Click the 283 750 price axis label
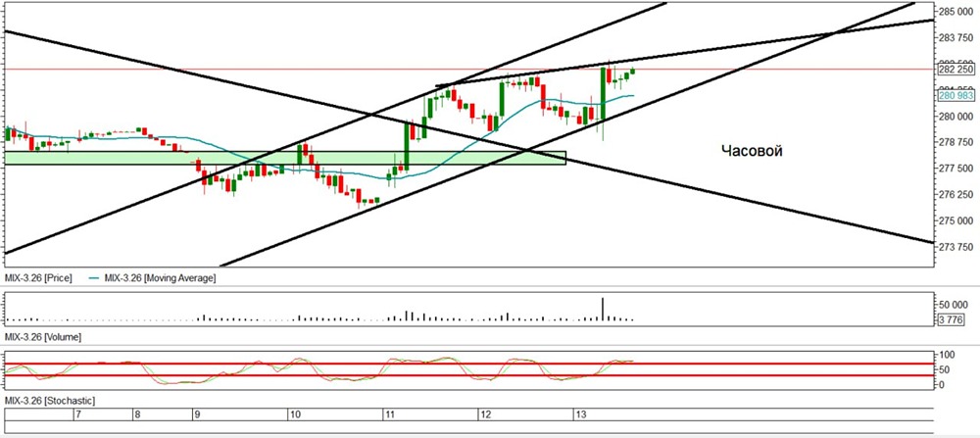Viewport: 980px width, 438px height. [x=955, y=37]
